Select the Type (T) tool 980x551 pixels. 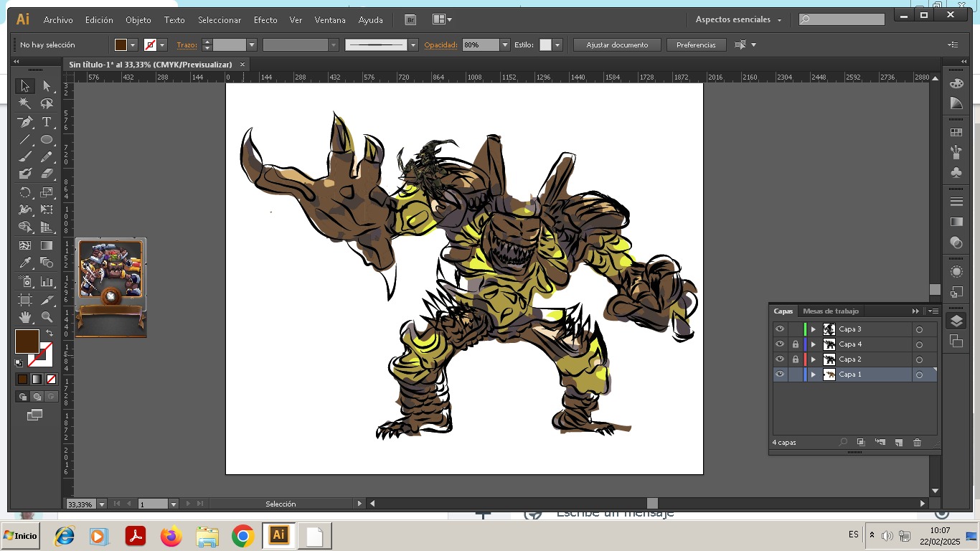[x=47, y=122]
